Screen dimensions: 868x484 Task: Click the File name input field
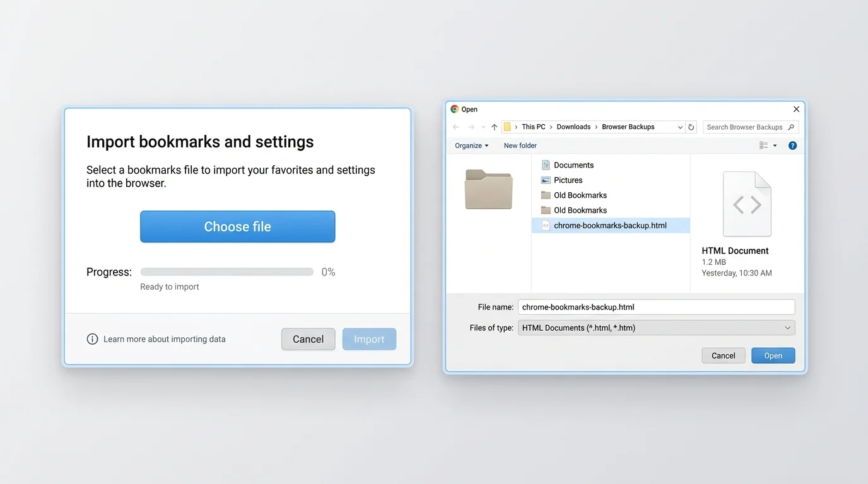656,308
